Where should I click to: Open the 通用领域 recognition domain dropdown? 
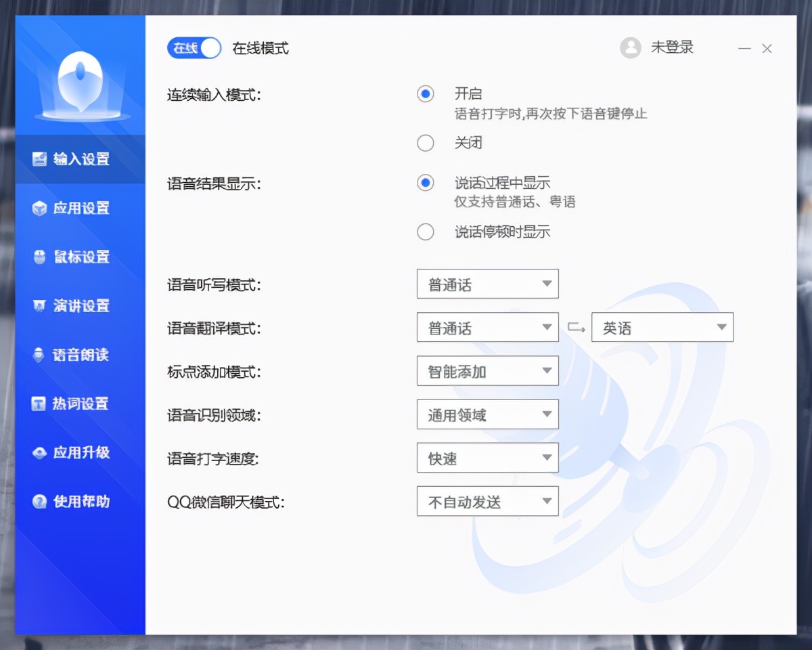pyautogui.click(x=488, y=414)
